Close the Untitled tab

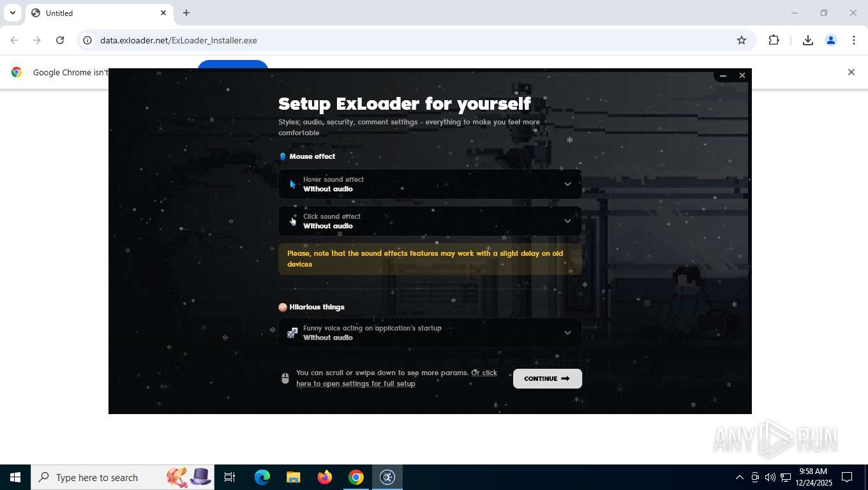click(x=163, y=13)
